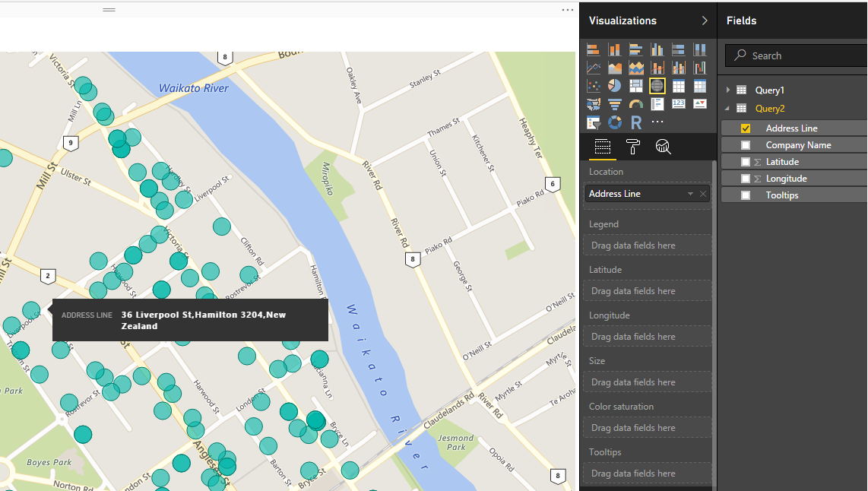
Task: Choose the clustered column chart visual
Action: pos(657,50)
